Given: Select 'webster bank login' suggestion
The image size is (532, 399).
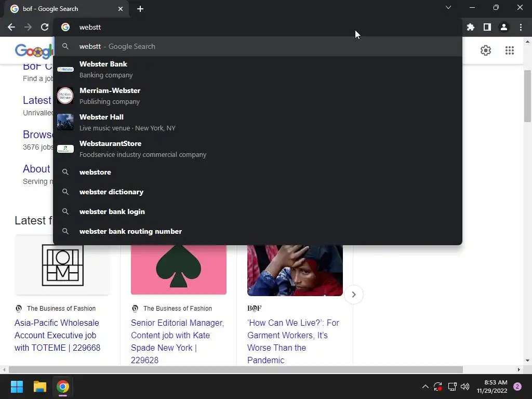Looking at the screenshot, I should (x=258, y=211).
